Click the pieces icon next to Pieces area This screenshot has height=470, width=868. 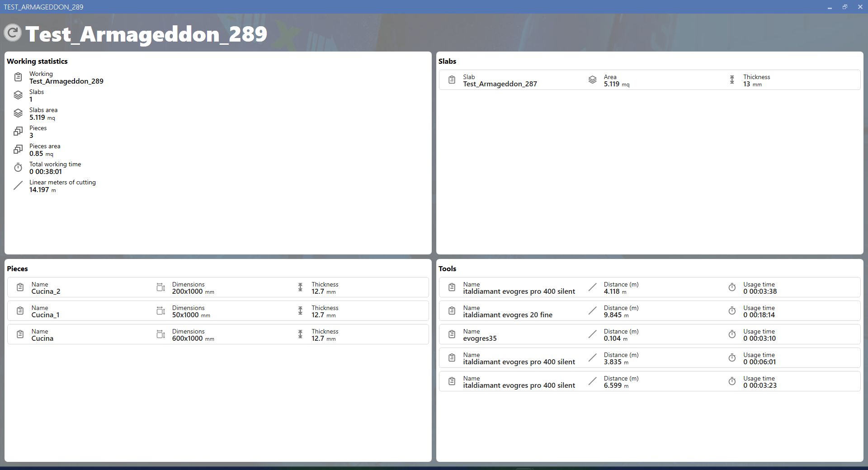tap(18, 149)
